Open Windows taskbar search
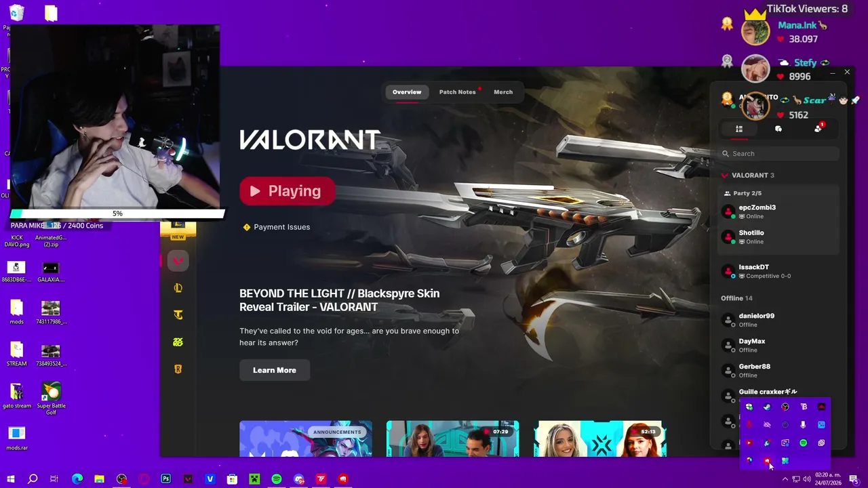Image resolution: width=868 pixels, height=488 pixels. click(x=33, y=479)
